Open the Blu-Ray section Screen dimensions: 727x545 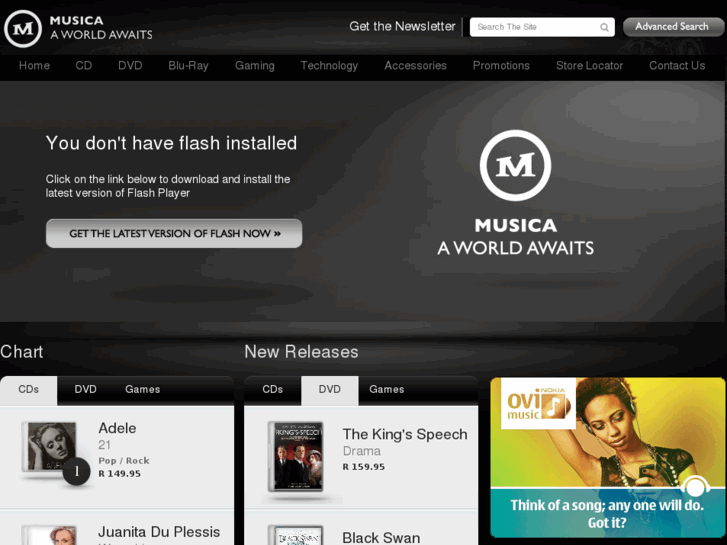[188, 65]
